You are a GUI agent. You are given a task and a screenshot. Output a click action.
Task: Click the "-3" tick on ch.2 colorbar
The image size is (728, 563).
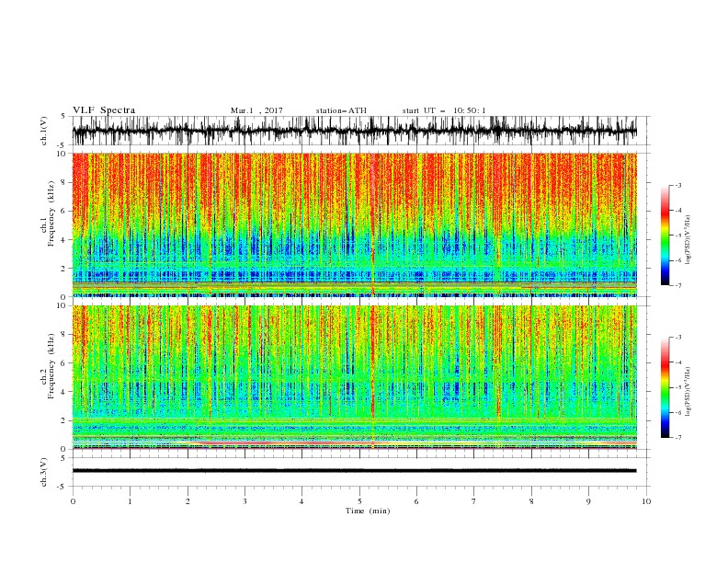tap(678, 338)
